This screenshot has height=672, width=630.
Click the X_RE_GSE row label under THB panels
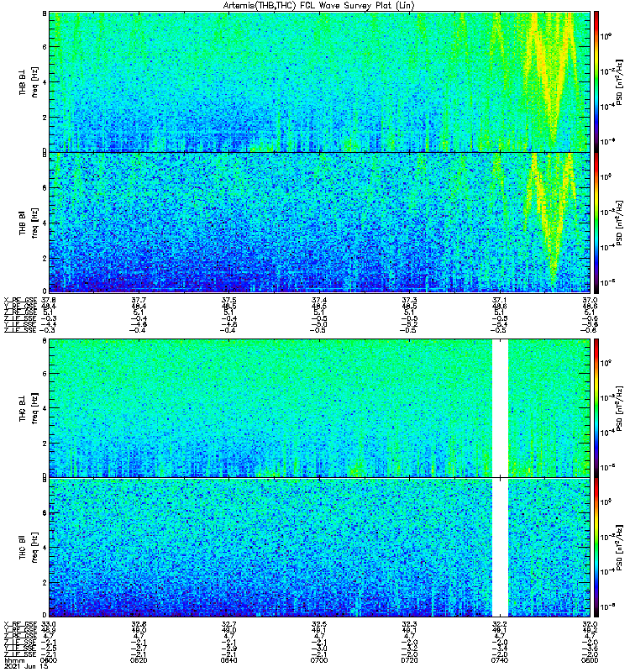[20, 300]
